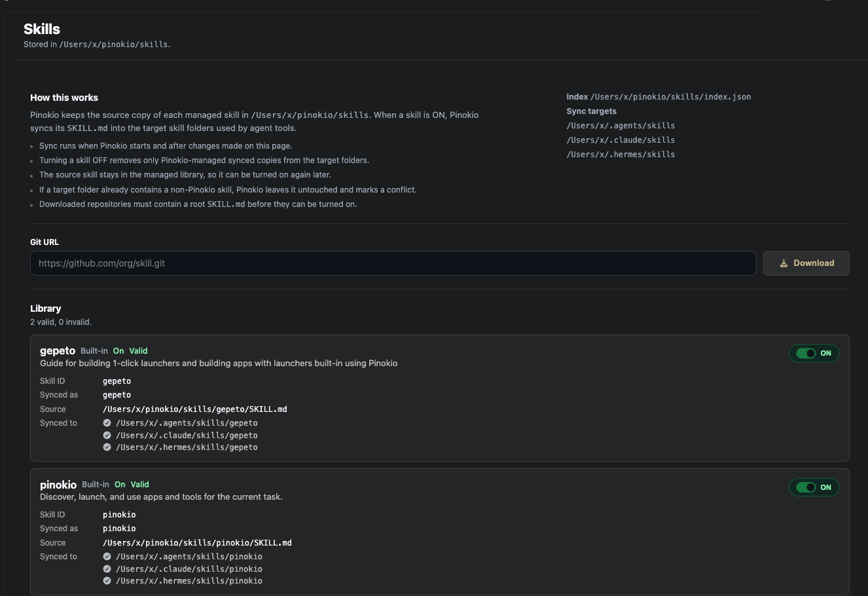Focus the Git URL input field

click(x=393, y=263)
